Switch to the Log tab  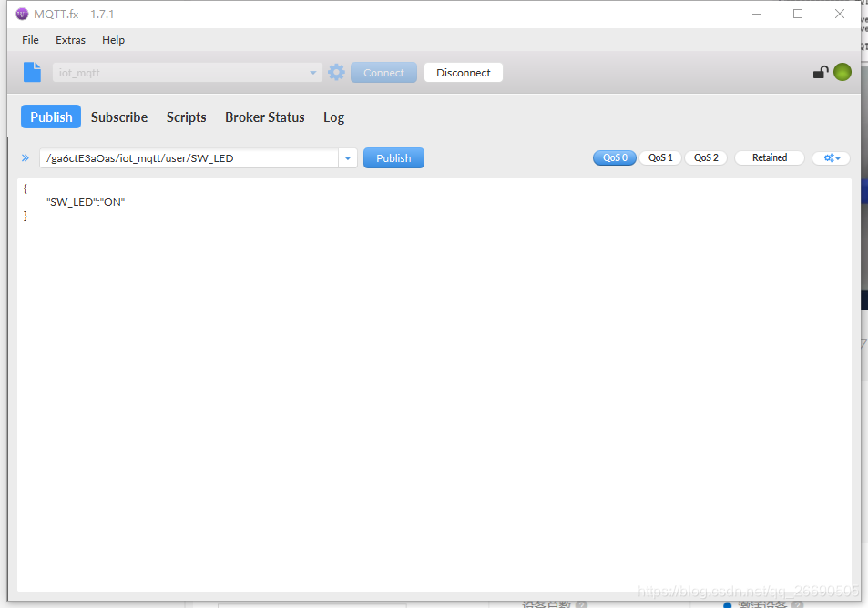333,117
